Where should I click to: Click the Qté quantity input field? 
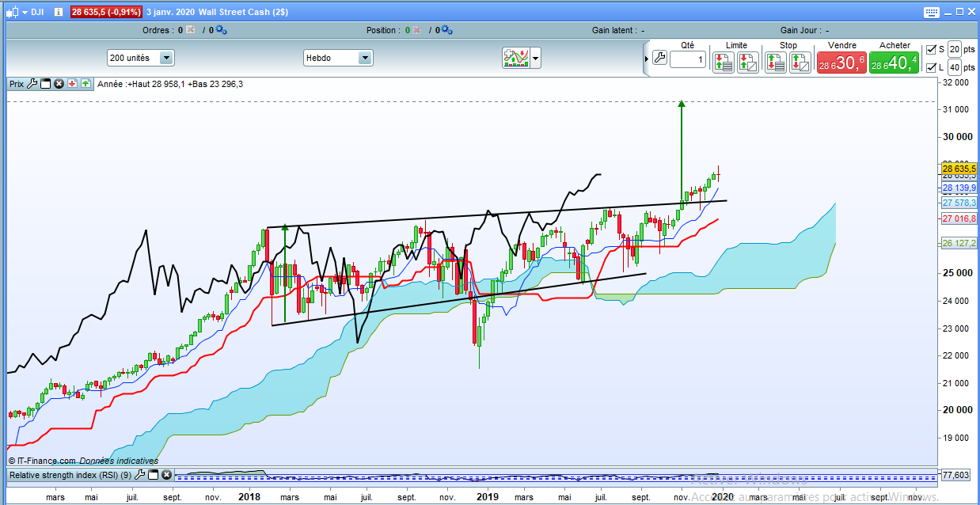coord(687,60)
